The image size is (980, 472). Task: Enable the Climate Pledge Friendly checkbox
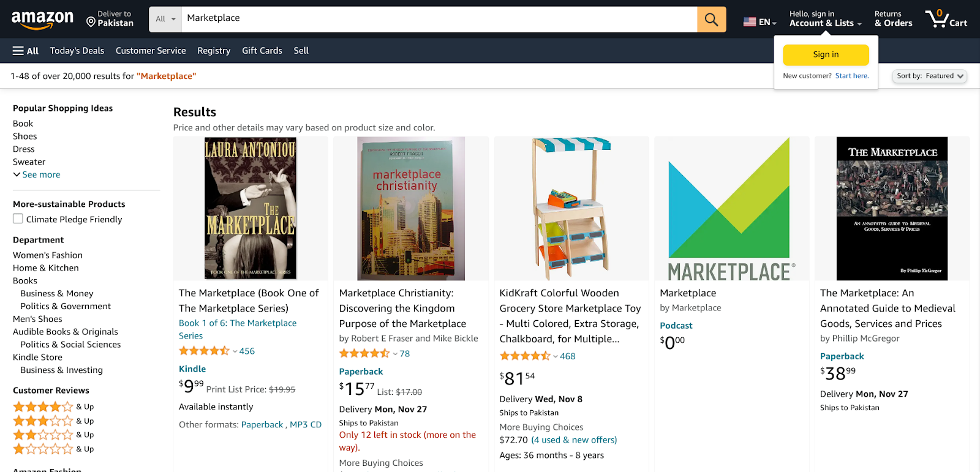[x=18, y=219]
